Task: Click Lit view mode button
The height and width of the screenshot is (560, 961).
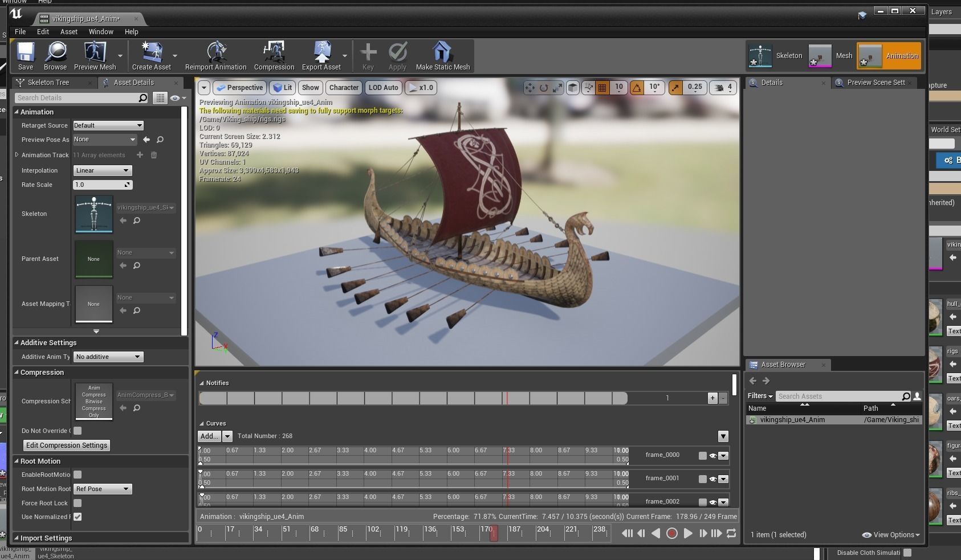Action: pyautogui.click(x=282, y=88)
